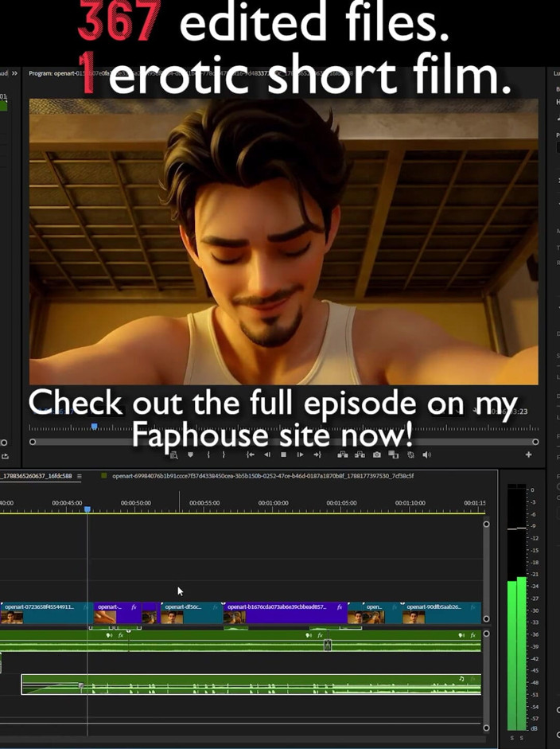
Task: Click the fade keyframe handle on music clip
Action: click(x=80, y=686)
